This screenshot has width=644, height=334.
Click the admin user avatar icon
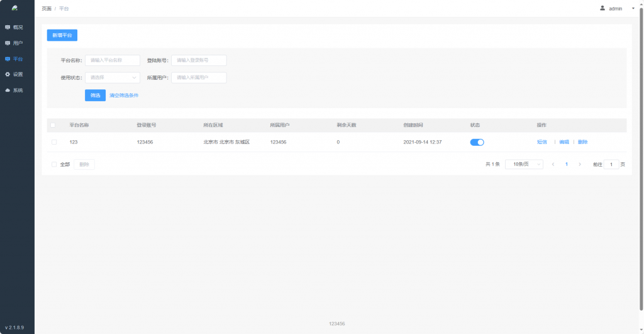(x=602, y=8)
